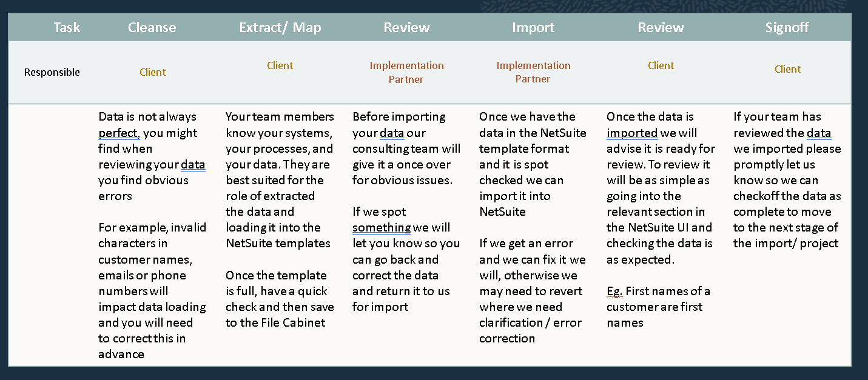Click "Implementation Partner" under the Import column
The width and height of the screenshot is (868, 380).
533,72
